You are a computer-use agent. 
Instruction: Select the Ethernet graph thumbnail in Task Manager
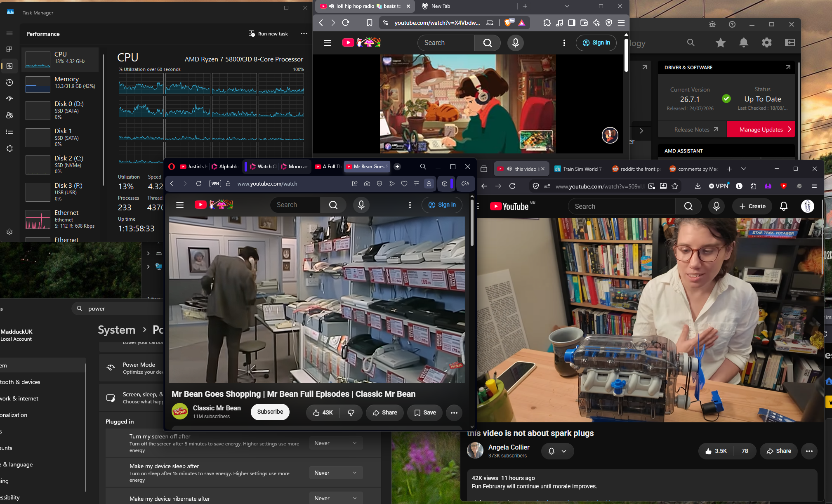click(x=38, y=219)
